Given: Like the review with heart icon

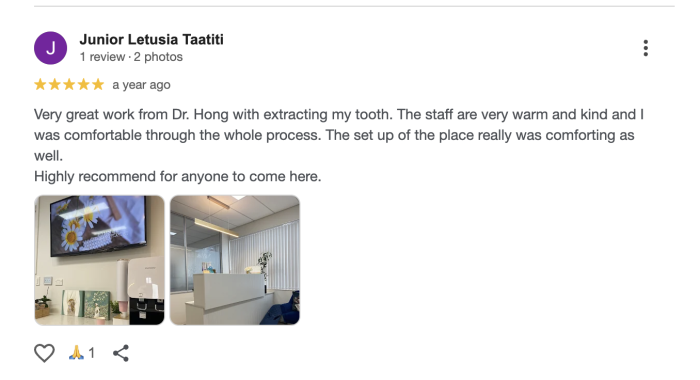Looking at the screenshot, I should (x=44, y=353).
